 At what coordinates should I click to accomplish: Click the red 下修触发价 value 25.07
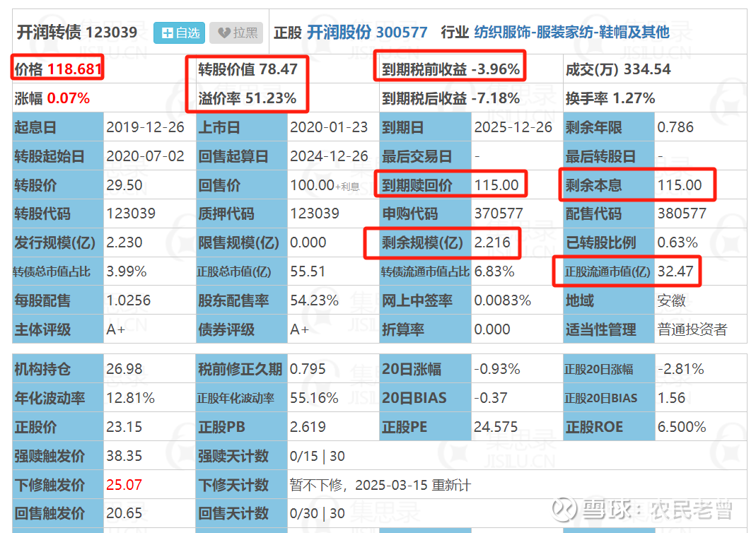124,484
